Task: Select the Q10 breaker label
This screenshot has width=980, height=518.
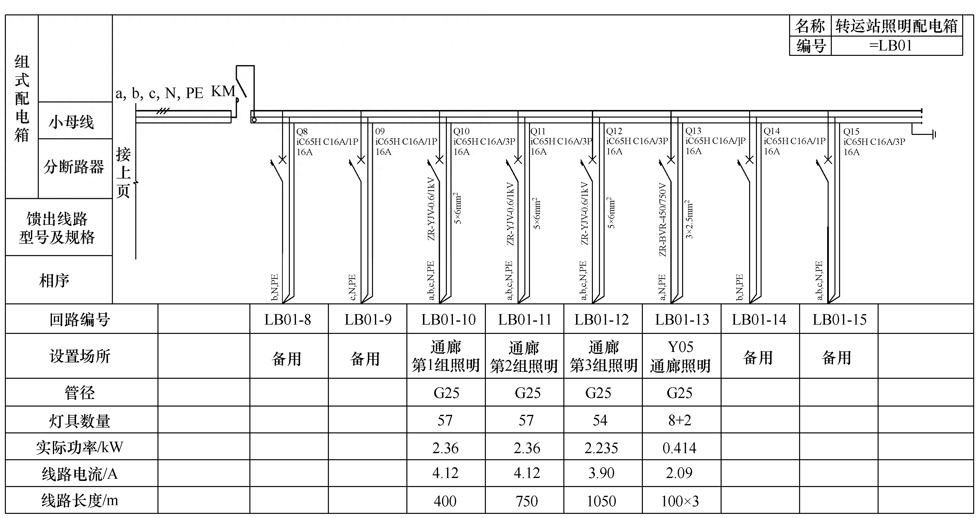Action: tap(484, 141)
